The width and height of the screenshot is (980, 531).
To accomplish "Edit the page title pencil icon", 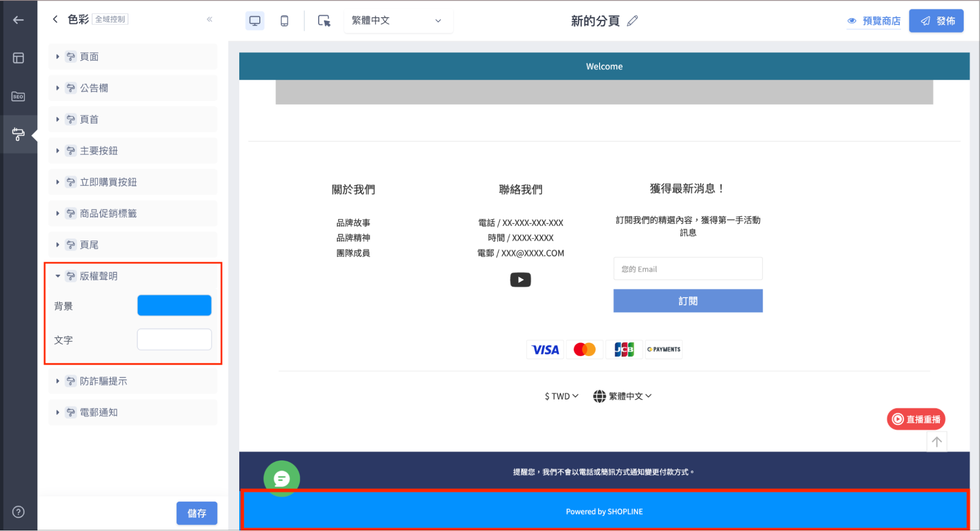I will pyautogui.click(x=632, y=21).
